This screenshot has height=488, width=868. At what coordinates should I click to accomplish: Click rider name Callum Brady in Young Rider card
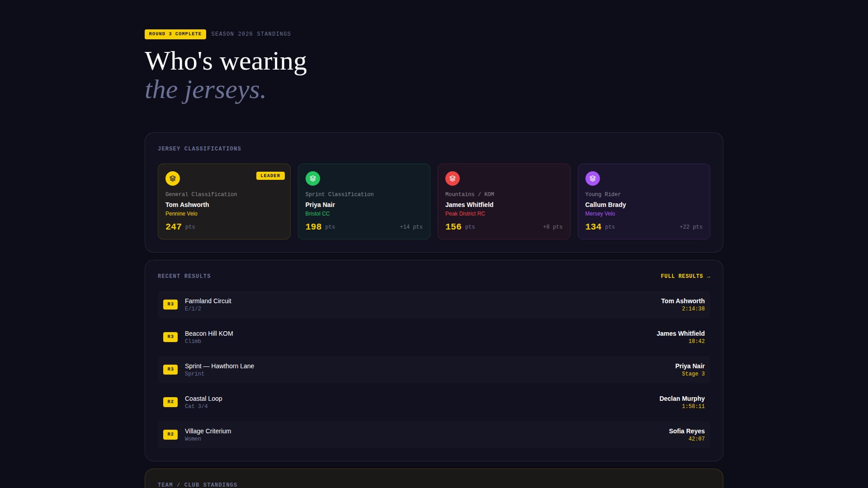[x=605, y=205]
